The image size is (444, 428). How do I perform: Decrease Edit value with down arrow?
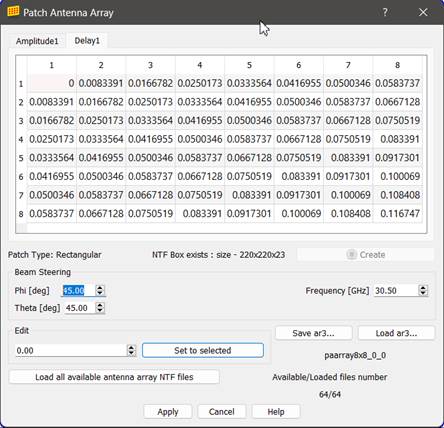tap(131, 353)
